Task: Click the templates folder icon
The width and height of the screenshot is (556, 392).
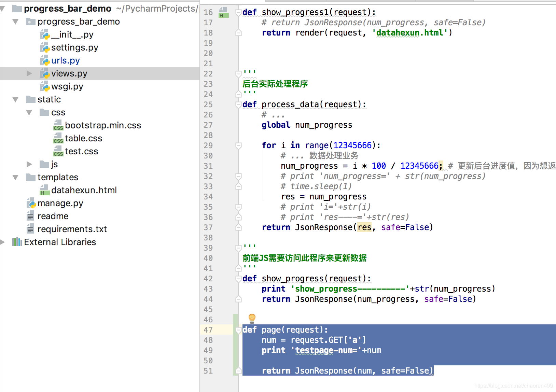Action: click(x=31, y=177)
